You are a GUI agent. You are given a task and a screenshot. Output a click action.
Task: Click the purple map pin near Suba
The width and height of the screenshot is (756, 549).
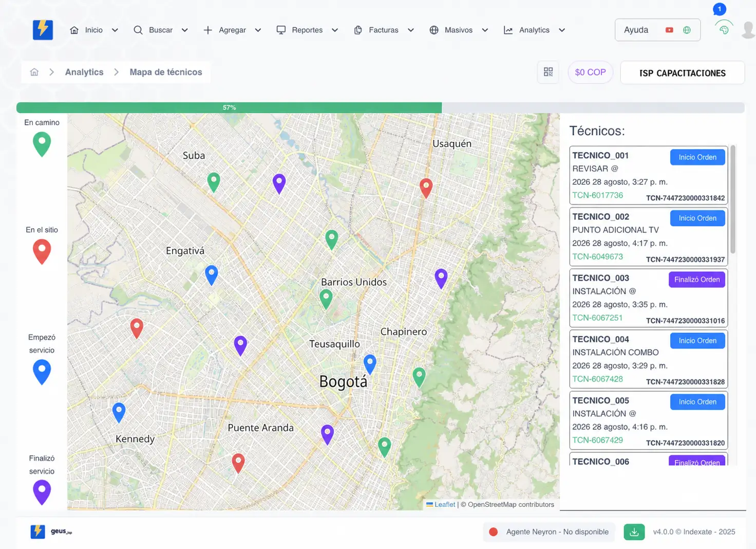(x=279, y=184)
